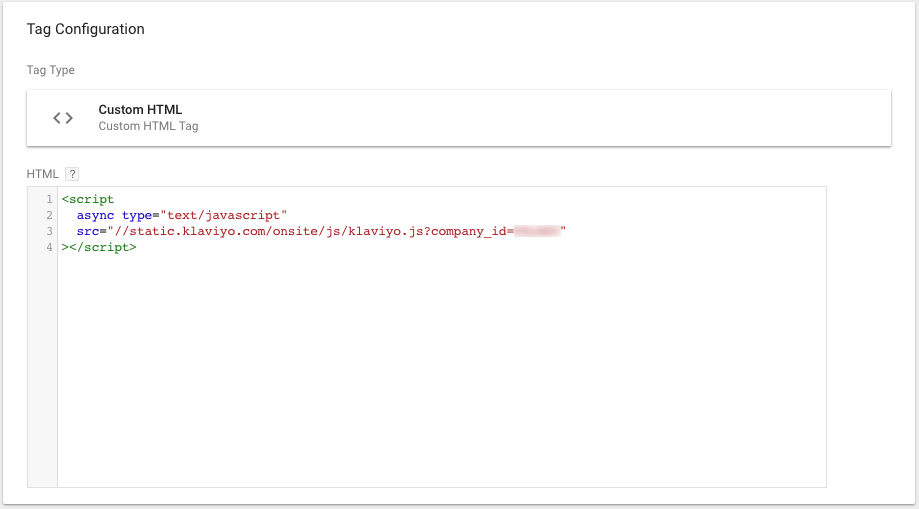Screen dimensions: 919x509
Task: Click the "Tag Configuration" heading
Action: [85, 29]
